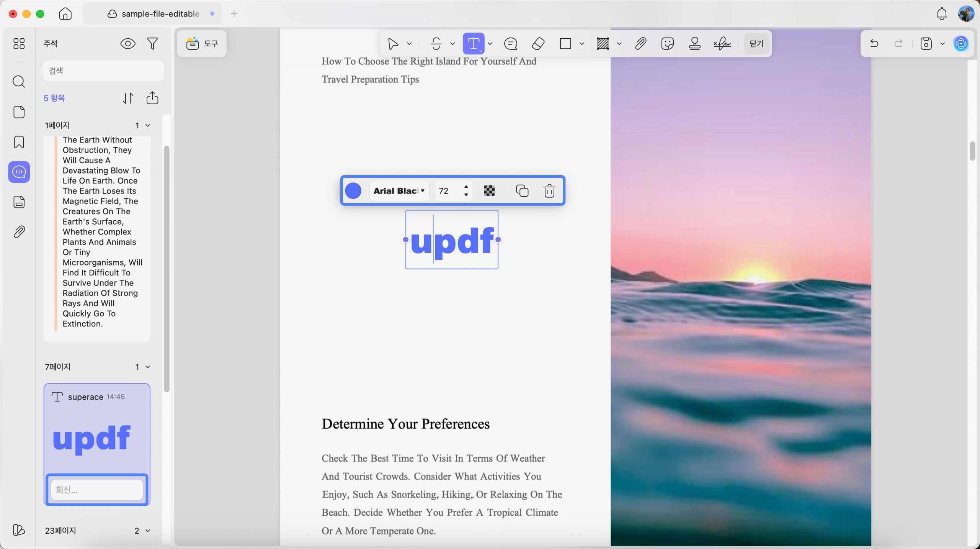Open the search magnifier in the left sidebar

[19, 82]
